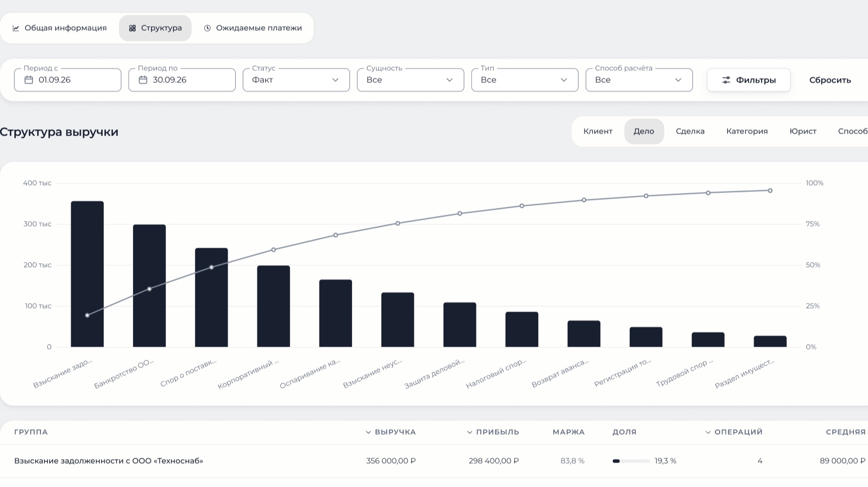Click the Период с date field

[68, 80]
